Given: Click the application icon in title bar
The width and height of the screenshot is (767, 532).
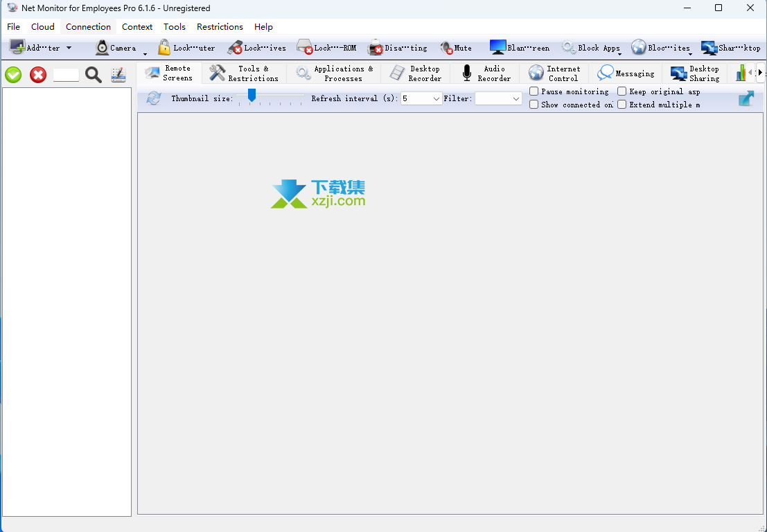Looking at the screenshot, I should [12, 8].
